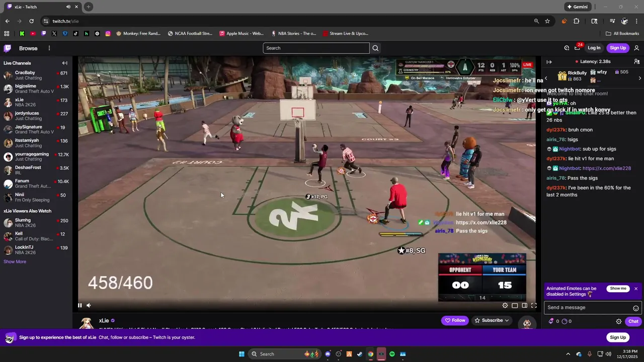
Task: Click the Browse tab
Action: [x=28, y=48]
